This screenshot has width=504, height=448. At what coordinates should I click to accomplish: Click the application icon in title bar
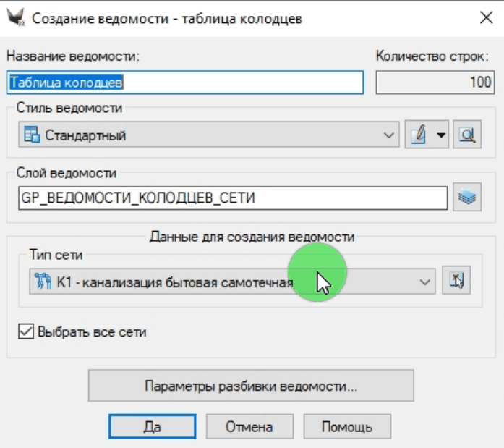tap(16, 17)
